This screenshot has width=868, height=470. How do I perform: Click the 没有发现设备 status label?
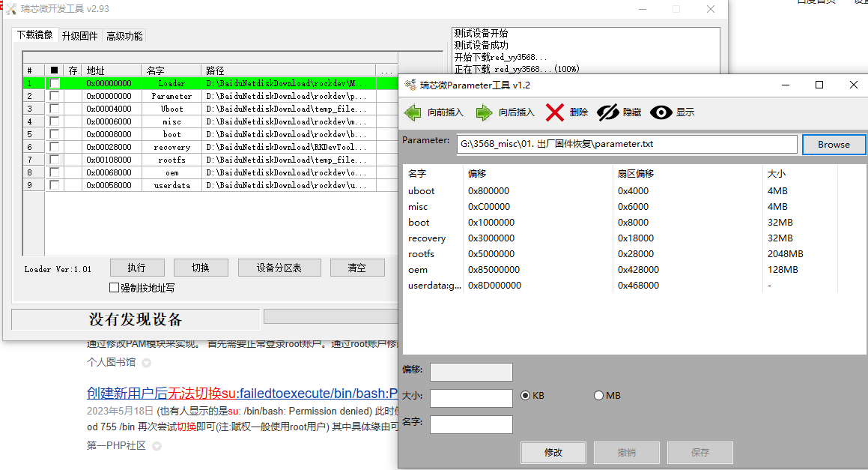click(136, 320)
